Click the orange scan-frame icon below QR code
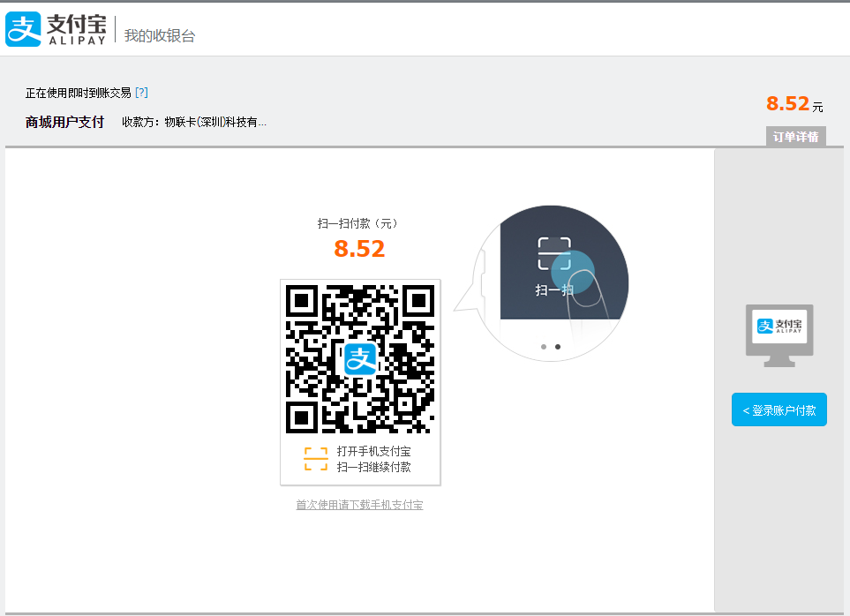850x616 pixels. click(315, 459)
